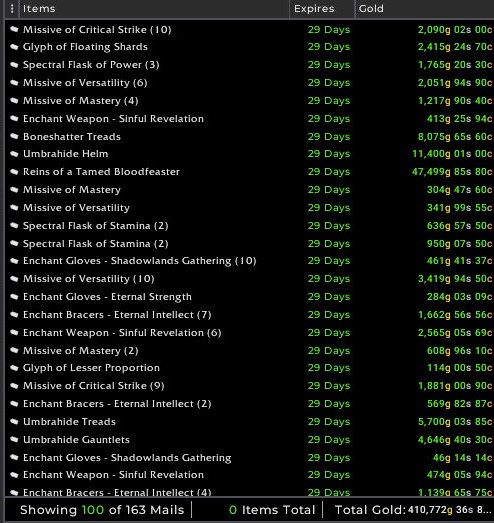Select Umbrahide Gauntlets mail

click(x=76, y=440)
